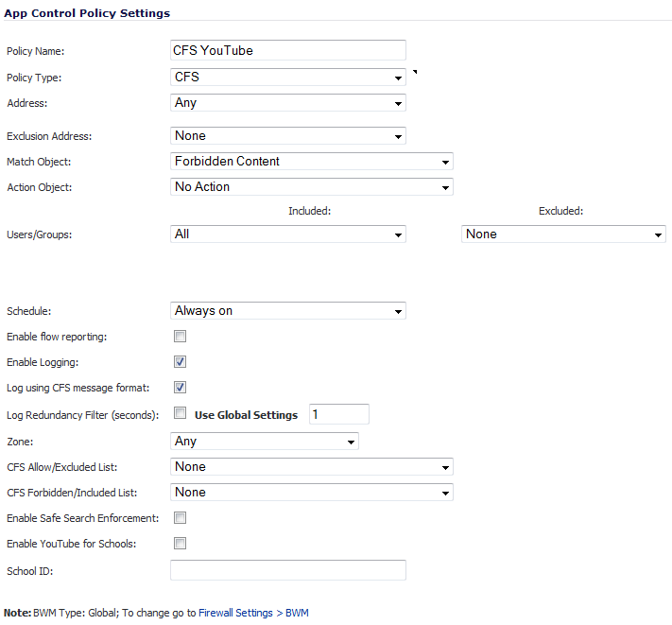The height and width of the screenshot is (625, 672).
Task: Open the Schedule dropdown
Action: 288,311
